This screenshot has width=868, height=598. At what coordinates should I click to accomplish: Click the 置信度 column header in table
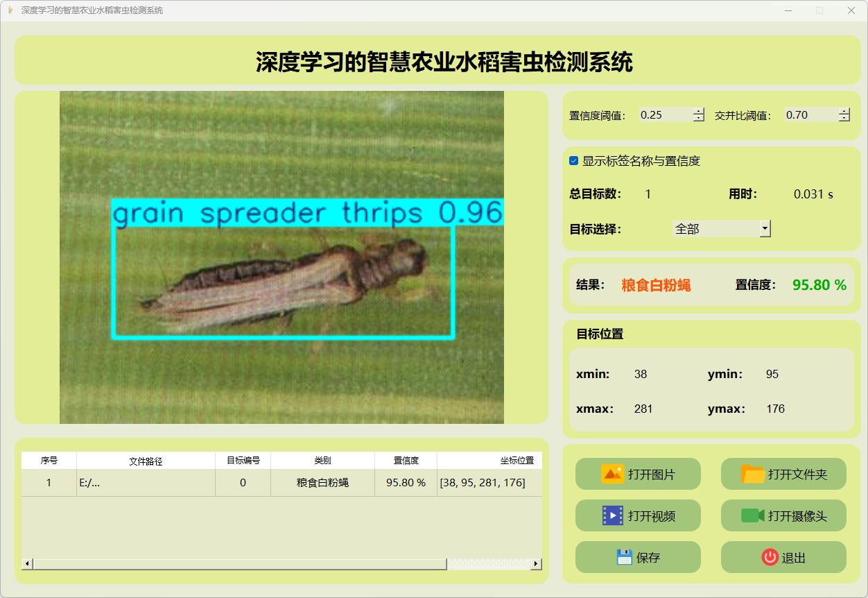tap(406, 461)
